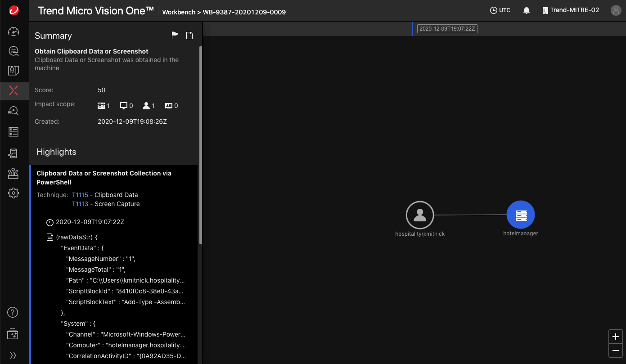
Task: Zoom in on the graph with plus button
Action: pyautogui.click(x=616, y=337)
